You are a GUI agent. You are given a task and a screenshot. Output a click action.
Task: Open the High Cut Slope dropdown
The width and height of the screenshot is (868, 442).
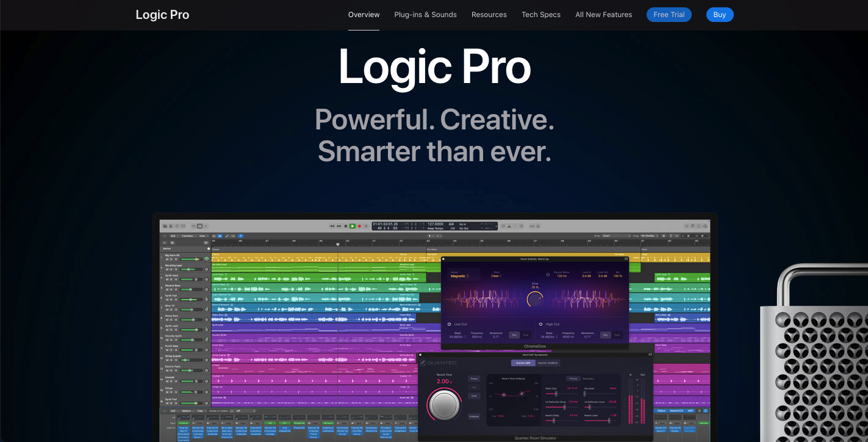click(x=549, y=336)
